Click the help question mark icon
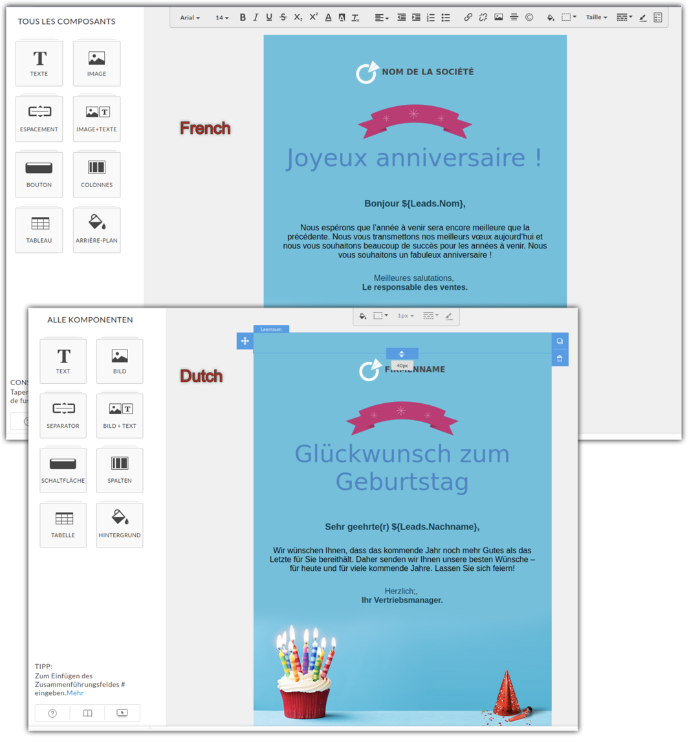 coord(52,713)
